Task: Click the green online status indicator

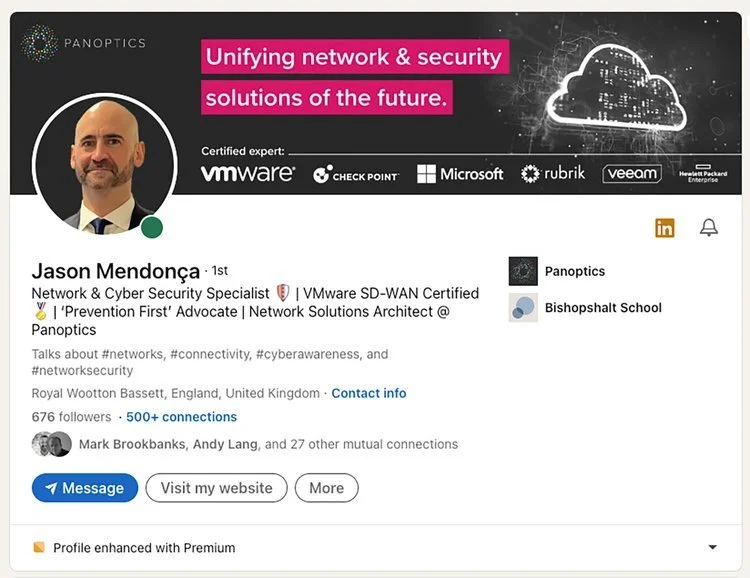Action: 152,227
